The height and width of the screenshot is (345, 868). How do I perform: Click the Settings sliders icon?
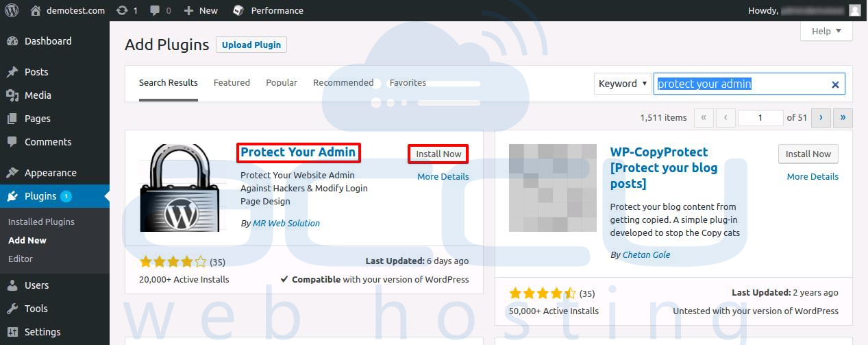[12, 332]
